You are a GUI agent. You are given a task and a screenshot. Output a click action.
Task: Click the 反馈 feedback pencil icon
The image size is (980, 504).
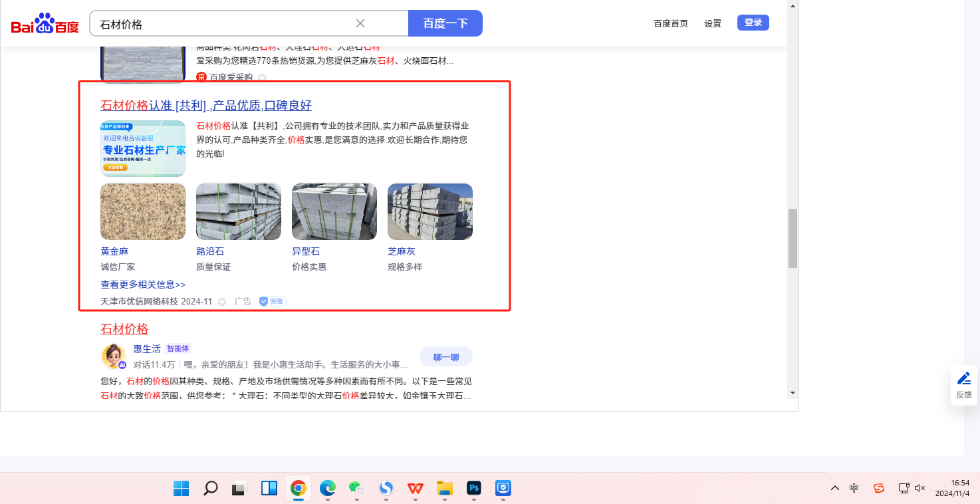963,379
